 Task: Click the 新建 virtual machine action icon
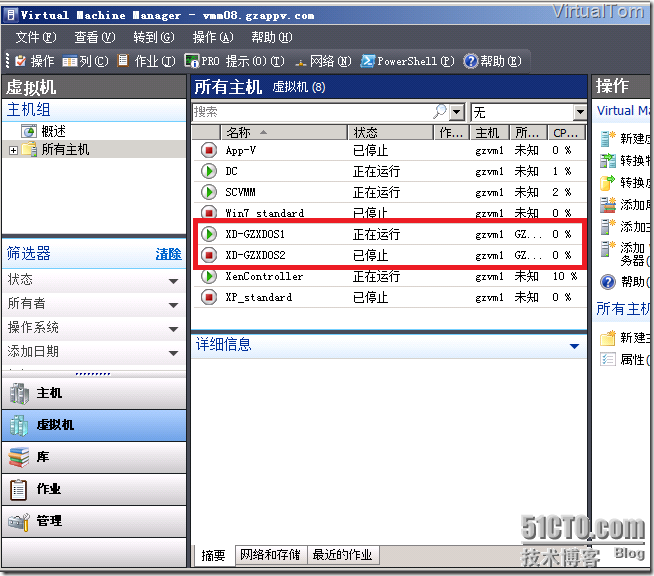coord(609,138)
